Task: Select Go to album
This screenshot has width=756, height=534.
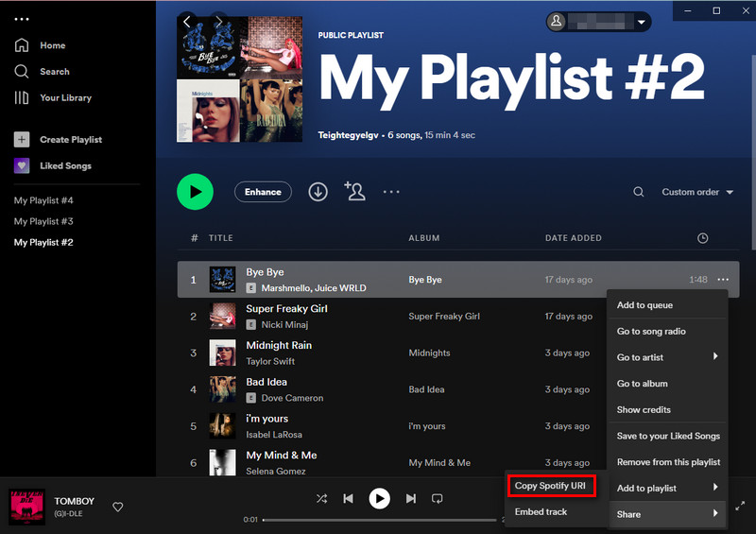Action: 667,384
